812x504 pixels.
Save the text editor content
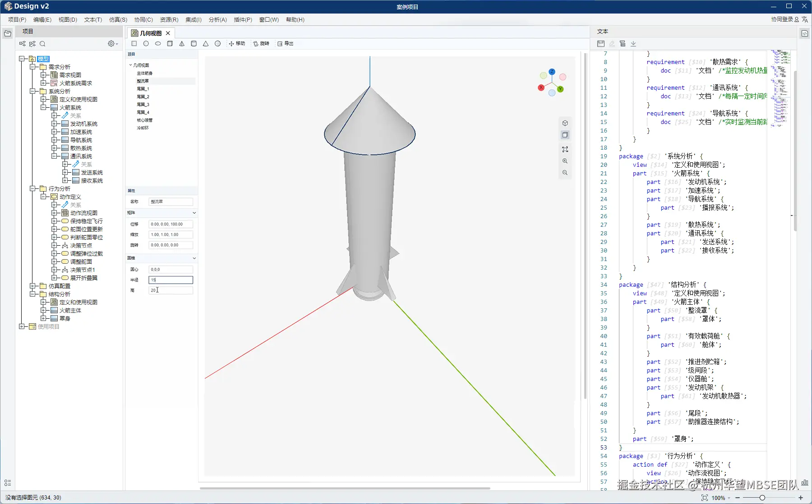pos(600,44)
